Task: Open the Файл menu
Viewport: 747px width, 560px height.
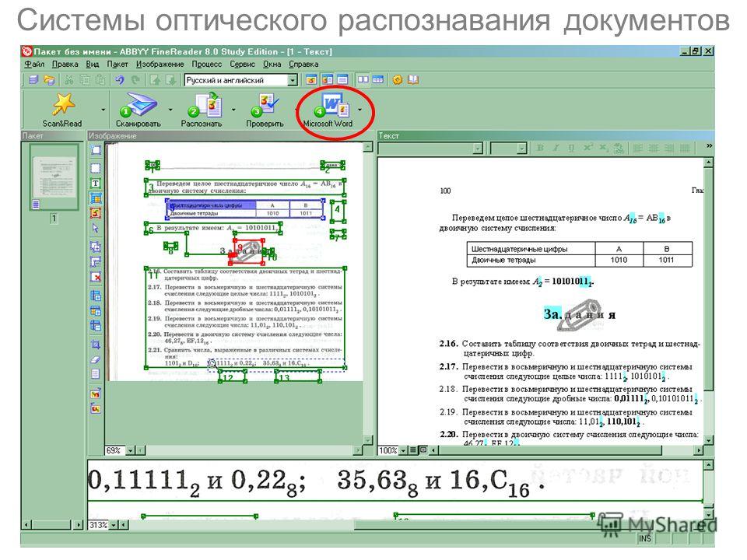Action: 34,65
